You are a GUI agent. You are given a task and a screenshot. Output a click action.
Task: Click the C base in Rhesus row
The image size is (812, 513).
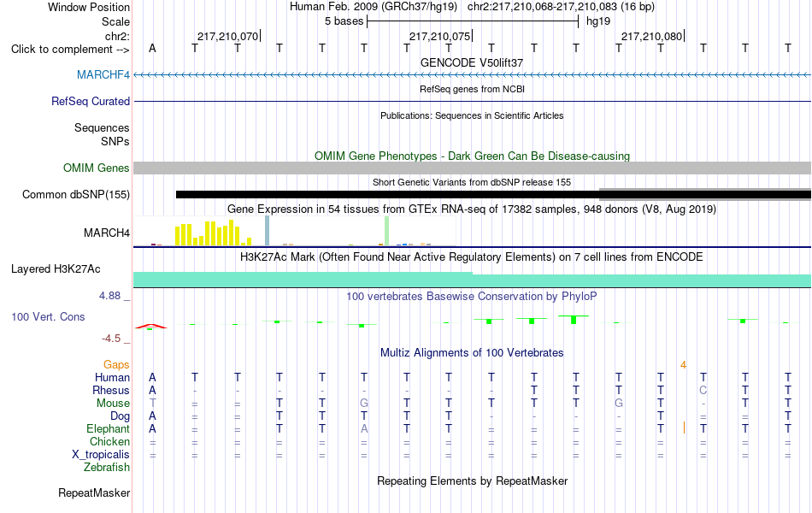click(703, 390)
